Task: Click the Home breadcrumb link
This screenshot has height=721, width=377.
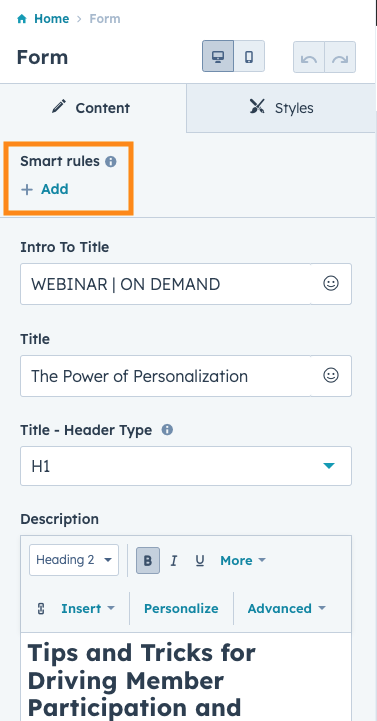Action: click(51, 19)
